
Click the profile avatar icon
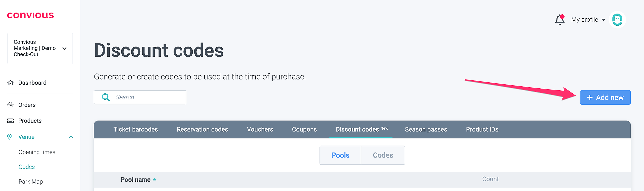click(617, 20)
